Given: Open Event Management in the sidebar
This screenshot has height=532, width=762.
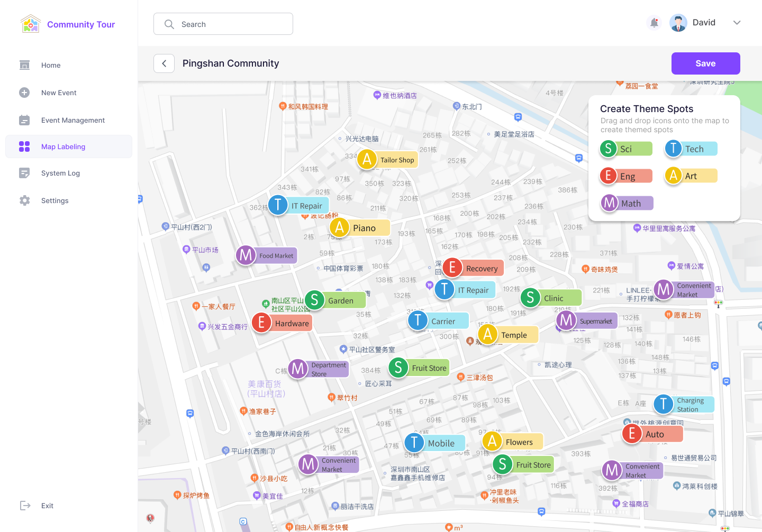Looking at the screenshot, I should point(72,120).
